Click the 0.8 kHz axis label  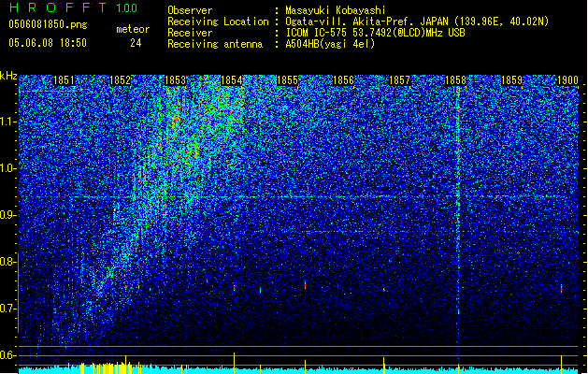point(7,262)
